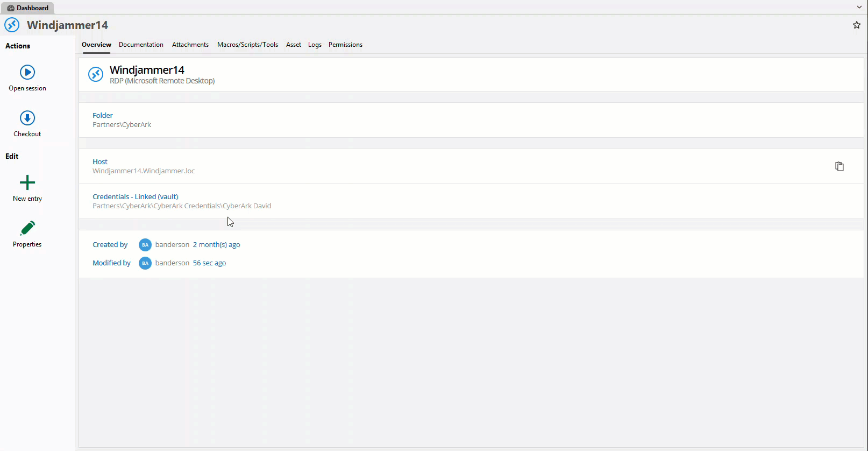Image resolution: width=868 pixels, height=451 pixels.
Task: Click the New entry plus icon
Action: [27, 182]
